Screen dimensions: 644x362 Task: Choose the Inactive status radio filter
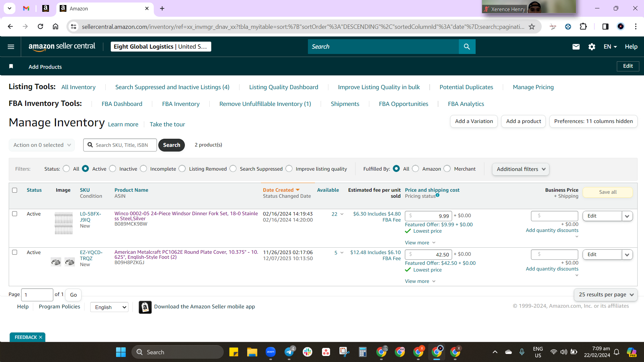click(x=113, y=169)
